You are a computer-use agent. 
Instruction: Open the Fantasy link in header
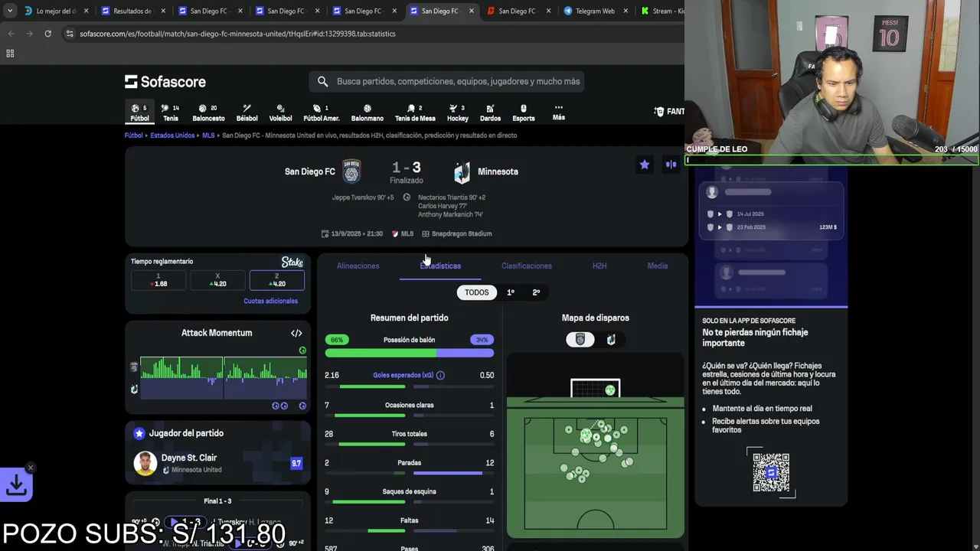point(669,112)
